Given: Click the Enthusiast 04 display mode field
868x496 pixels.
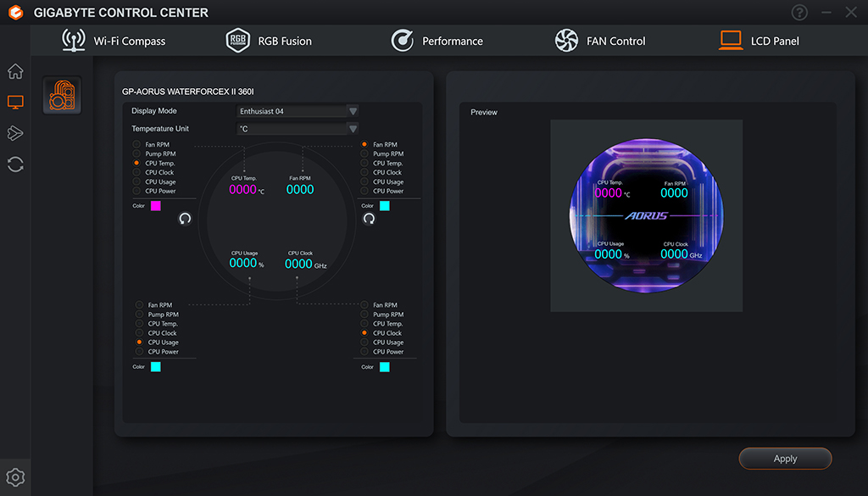Looking at the screenshot, I should (298, 111).
